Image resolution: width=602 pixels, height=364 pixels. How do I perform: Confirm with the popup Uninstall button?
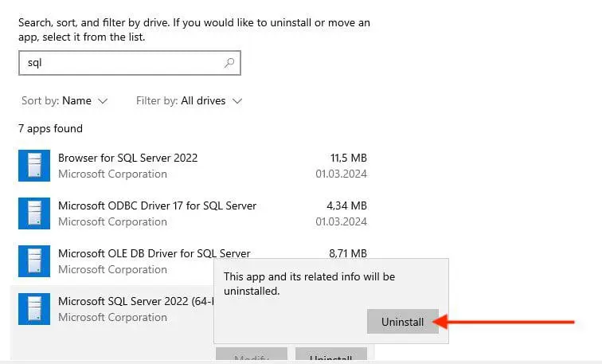(x=403, y=322)
